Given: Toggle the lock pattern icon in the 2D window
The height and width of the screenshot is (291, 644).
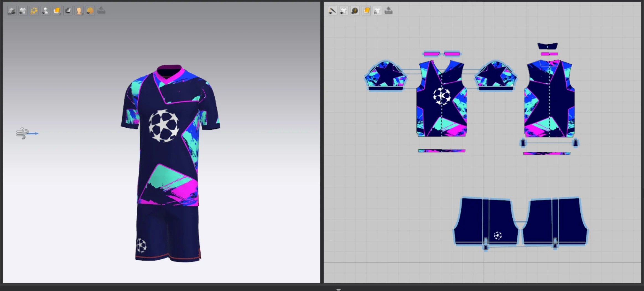Looking at the screenshot, I should [377, 11].
